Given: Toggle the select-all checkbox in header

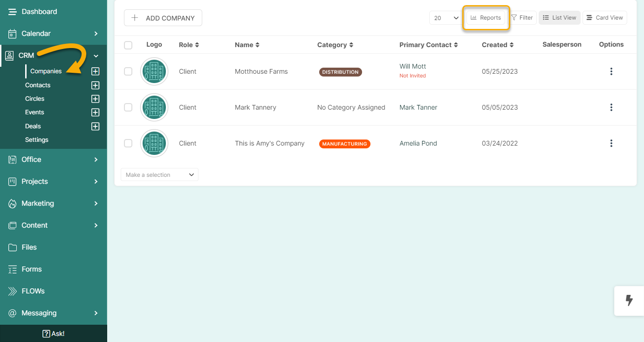Looking at the screenshot, I should pos(128,45).
